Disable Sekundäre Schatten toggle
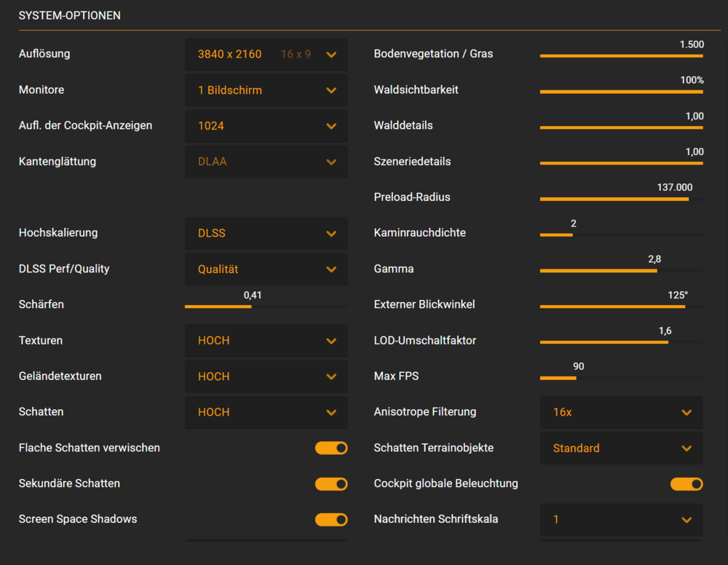This screenshot has height=565, width=728. (x=331, y=483)
